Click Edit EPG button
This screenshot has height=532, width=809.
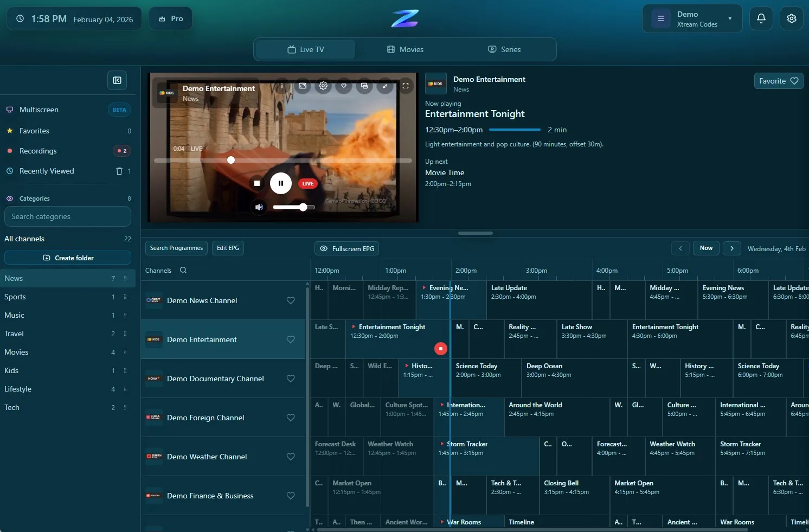[x=228, y=248]
